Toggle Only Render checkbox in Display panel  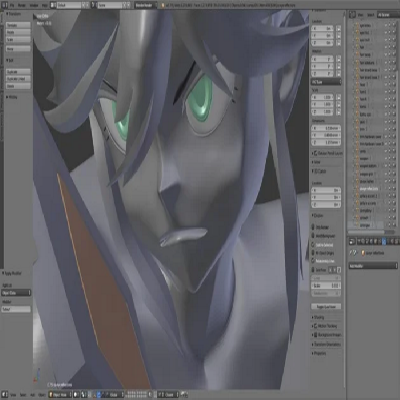tap(313, 227)
